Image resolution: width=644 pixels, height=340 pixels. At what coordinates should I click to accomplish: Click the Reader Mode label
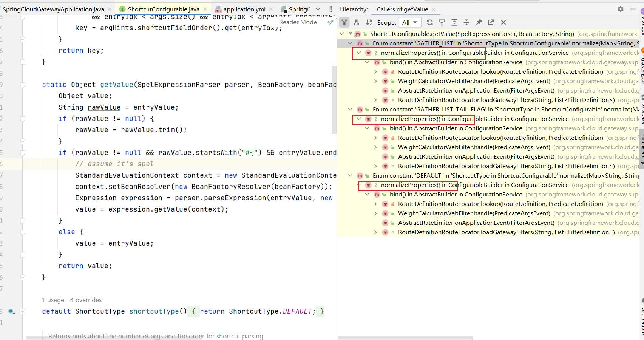tap(298, 22)
